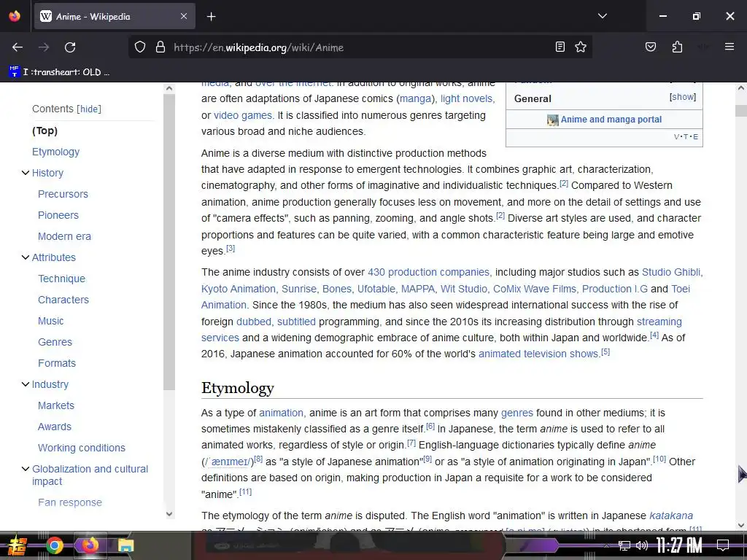Image resolution: width=747 pixels, height=560 pixels.
Task: Select the Anime - Wikipedia tab
Action: pyautogui.click(x=115, y=16)
